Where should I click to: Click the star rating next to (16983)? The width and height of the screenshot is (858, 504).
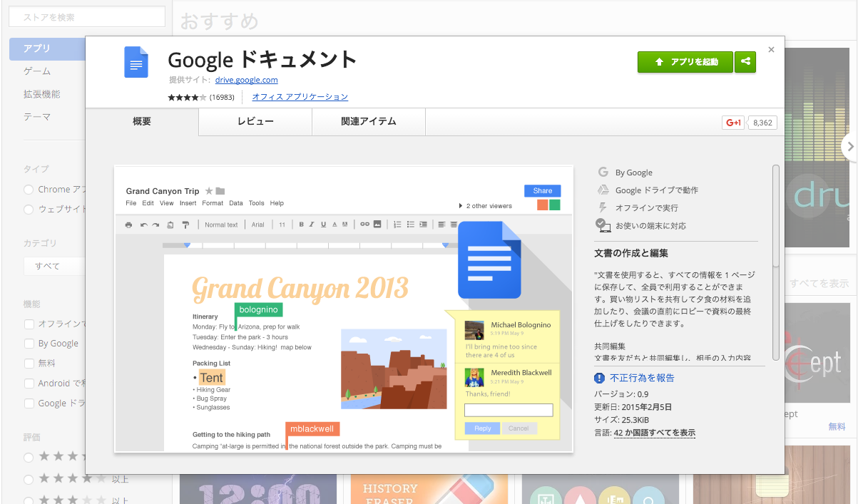(x=187, y=97)
